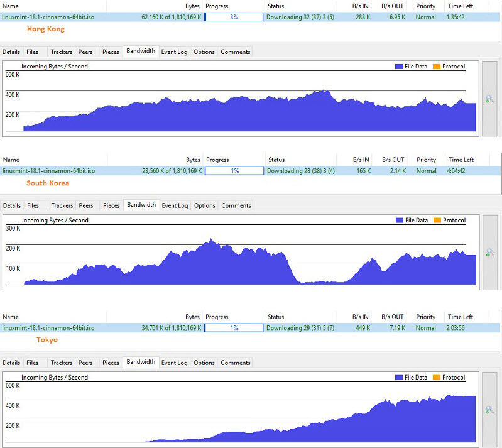This screenshot has height=448, width=502.
Task: Click the 1% progress bar in South Korea row
Action: pyautogui.click(x=234, y=171)
